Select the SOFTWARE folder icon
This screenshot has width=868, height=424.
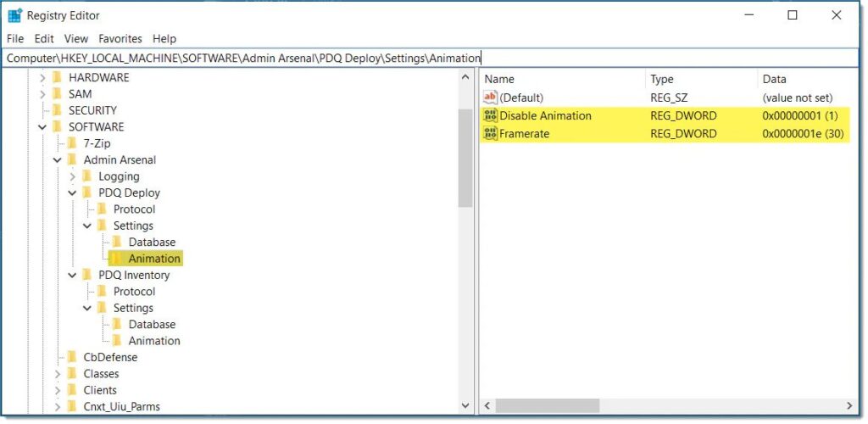click(57, 126)
